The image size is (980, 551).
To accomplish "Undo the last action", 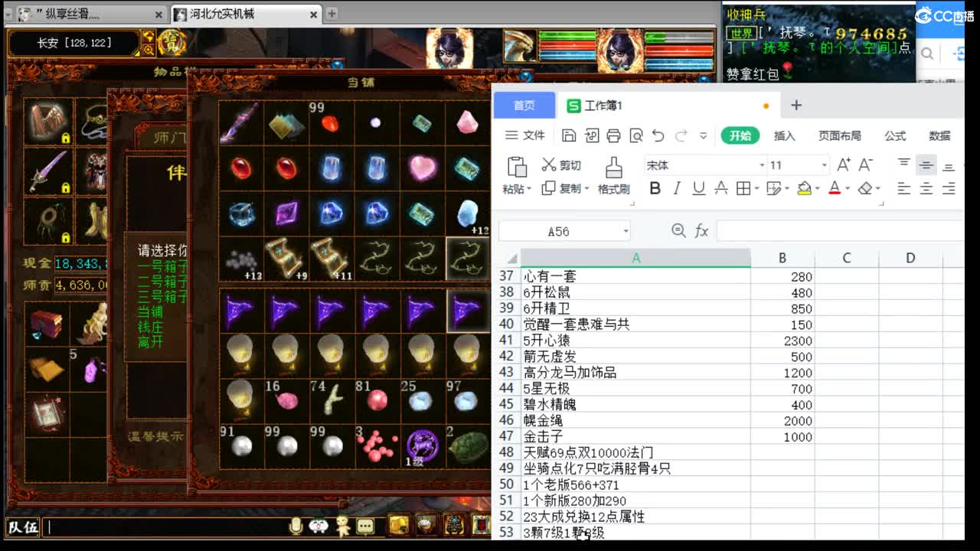I will point(658,135).
